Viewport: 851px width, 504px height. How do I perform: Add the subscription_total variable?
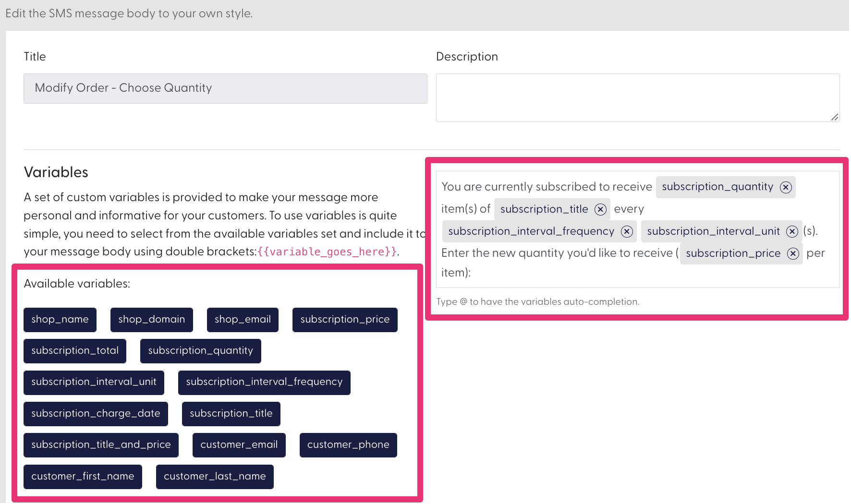click(75, 351)
